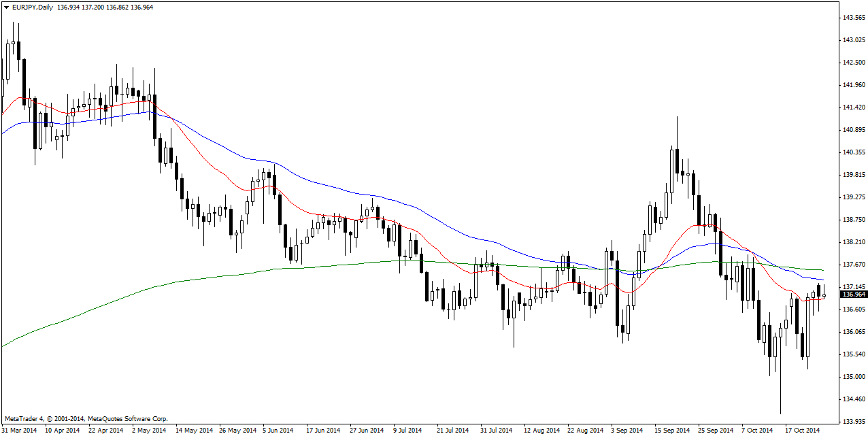Click the 2 May 2014 date label
This screenshot has height=436, width=868.
[150, 431]
